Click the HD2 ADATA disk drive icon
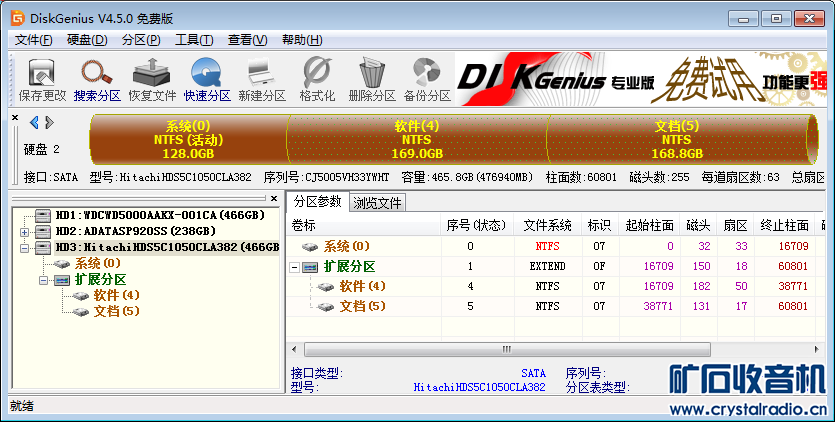Viewport: 835px width, 422px height. tap(43, 231)
